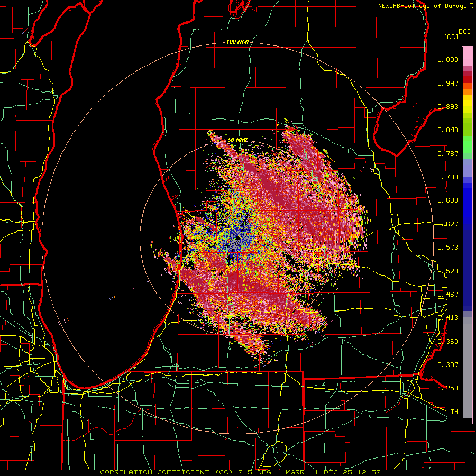Viewport: 476px width, 476px height.
Task: Click the 0.680 scale value
Action: coord(448,200)
